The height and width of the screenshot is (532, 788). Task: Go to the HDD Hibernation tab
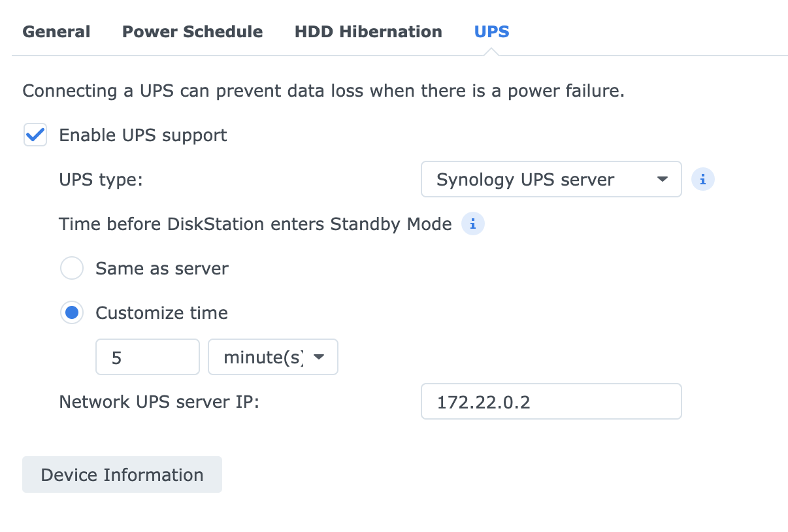click(368, 31)
